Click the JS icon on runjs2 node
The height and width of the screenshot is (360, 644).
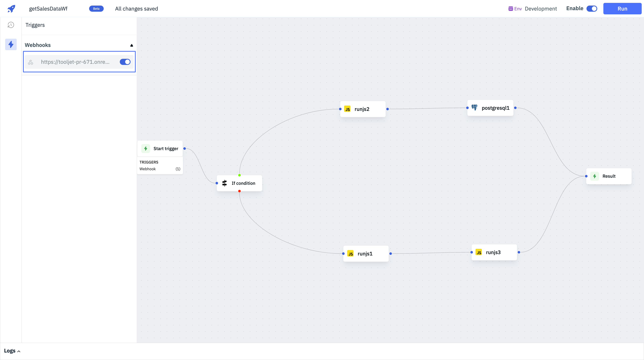pos(347,109)
